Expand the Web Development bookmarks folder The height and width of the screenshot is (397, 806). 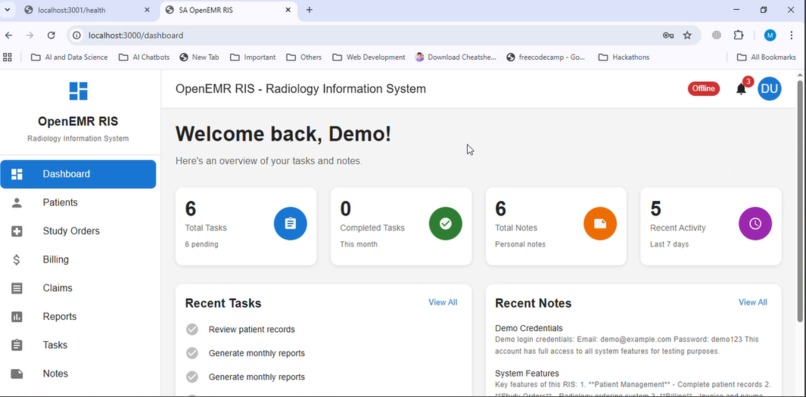pyautogui.click(x=369, y=57)
